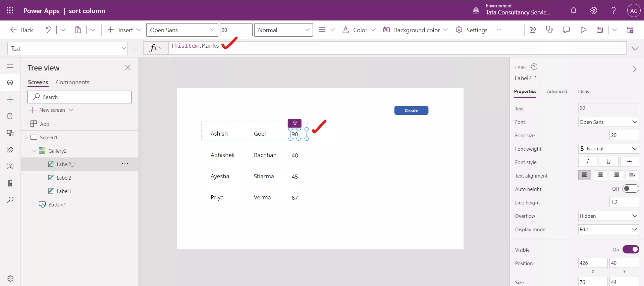
Task: Close the Tree view panel
Action: (x=128, y=67)
